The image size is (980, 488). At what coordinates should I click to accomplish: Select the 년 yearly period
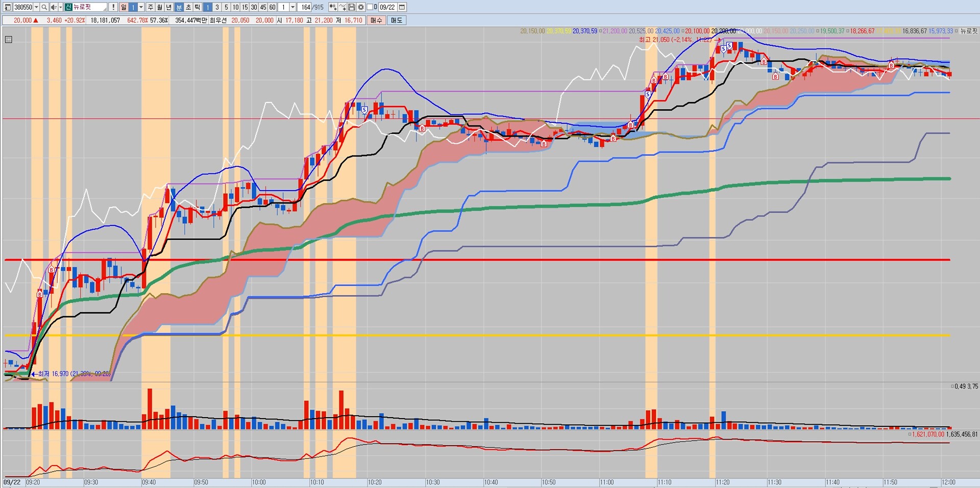click(169, 7)
